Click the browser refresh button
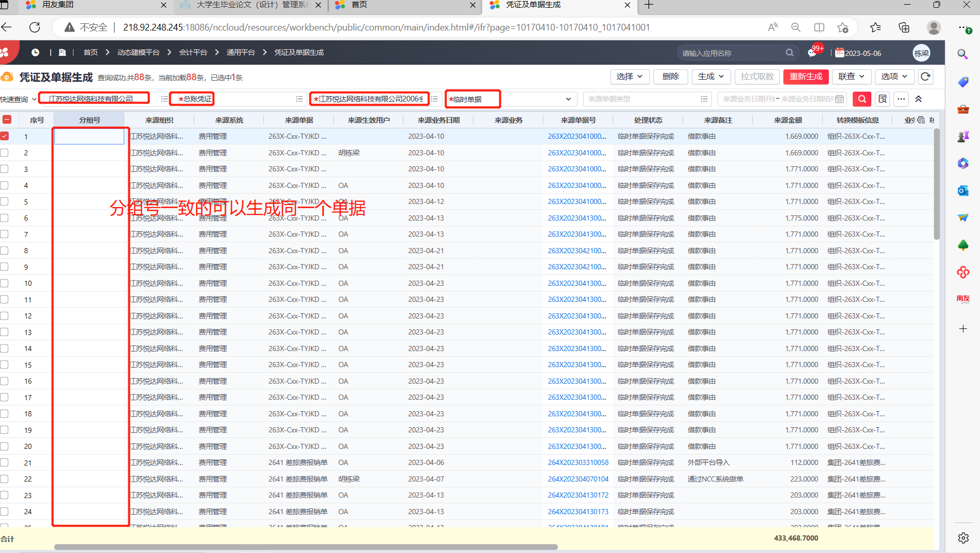 click(35, 27)
